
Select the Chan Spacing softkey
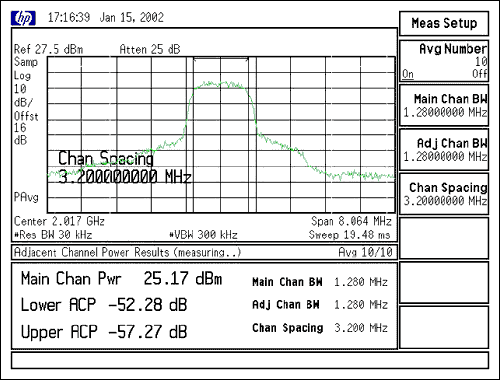[x=444, y=194]
